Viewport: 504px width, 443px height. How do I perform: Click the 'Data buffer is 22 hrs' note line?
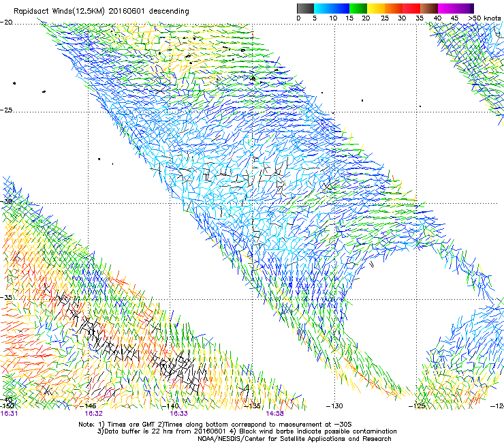click(x=247, y=431)
